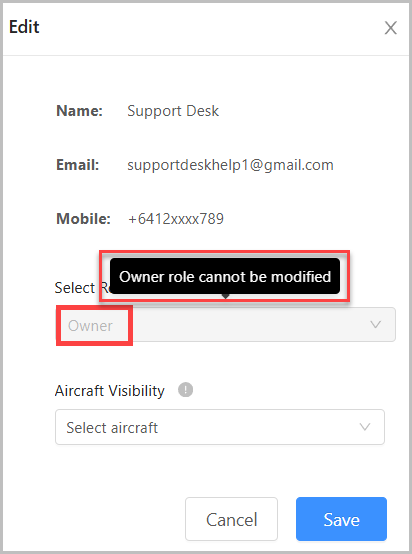Click the disabled Owner role dropdown chevron
The image size is (412, 554).
pos(375,324)
